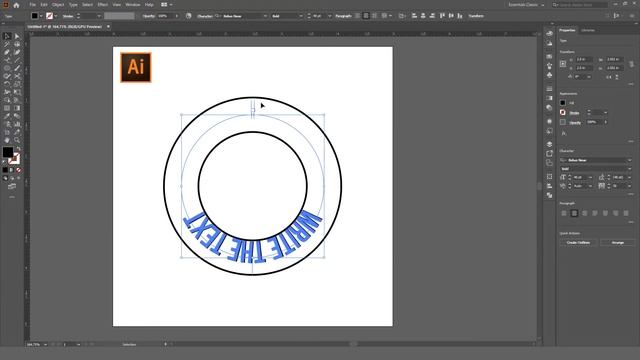This screenshot has height=360, width=640.
Task: Select the Paintbrush tool
Action: [x=17, y=68]
